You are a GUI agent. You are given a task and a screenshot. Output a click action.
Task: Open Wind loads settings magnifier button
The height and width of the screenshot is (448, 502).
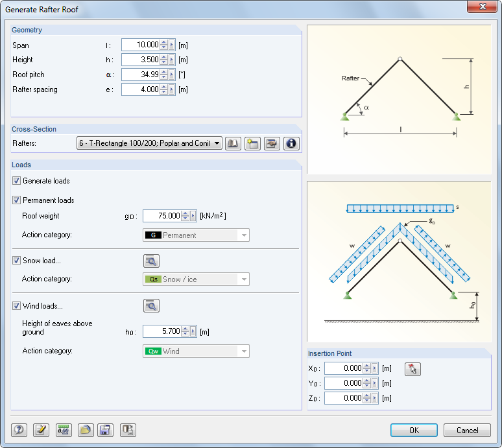pyautogui.click(x=151, y=305)
